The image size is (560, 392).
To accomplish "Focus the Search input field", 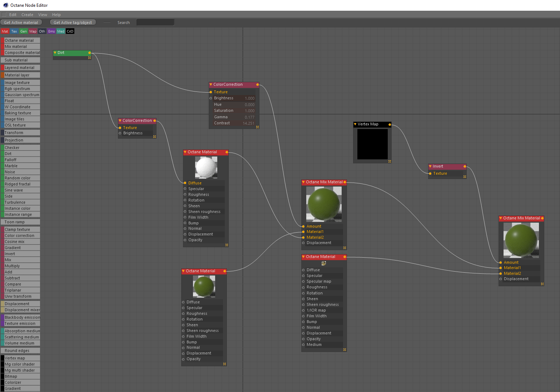I will click(x=155, y=23).
